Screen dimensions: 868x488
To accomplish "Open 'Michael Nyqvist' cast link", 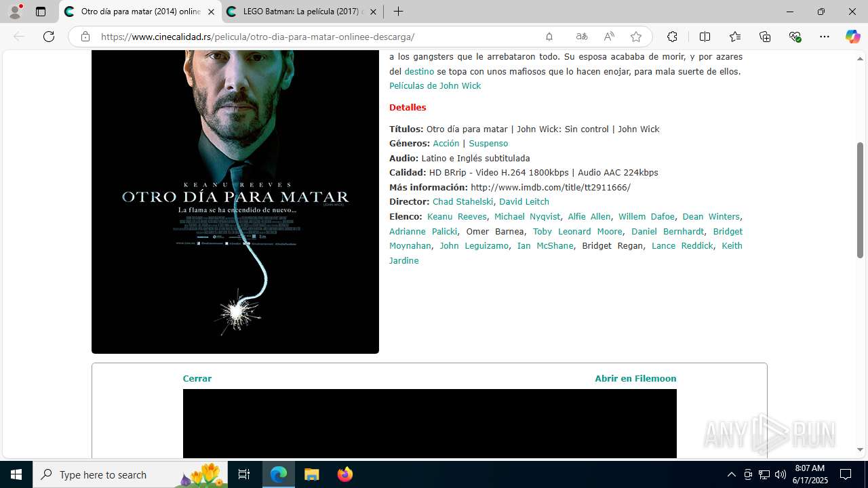I will (x=528, y=216).
